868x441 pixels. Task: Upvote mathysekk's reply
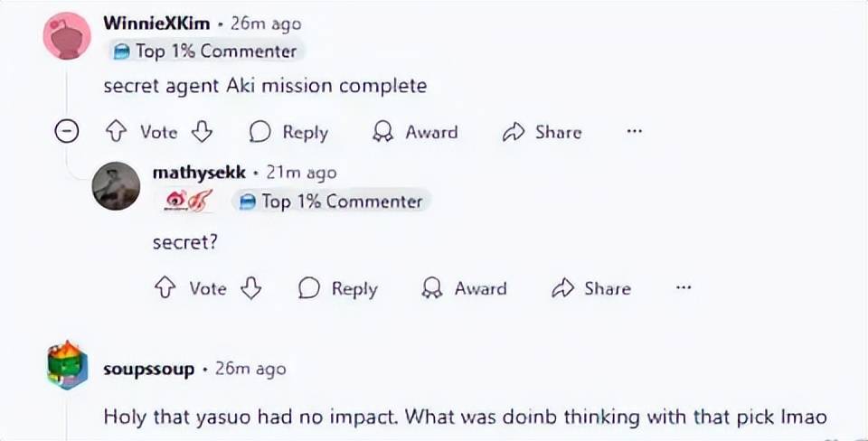pos(165,288)
